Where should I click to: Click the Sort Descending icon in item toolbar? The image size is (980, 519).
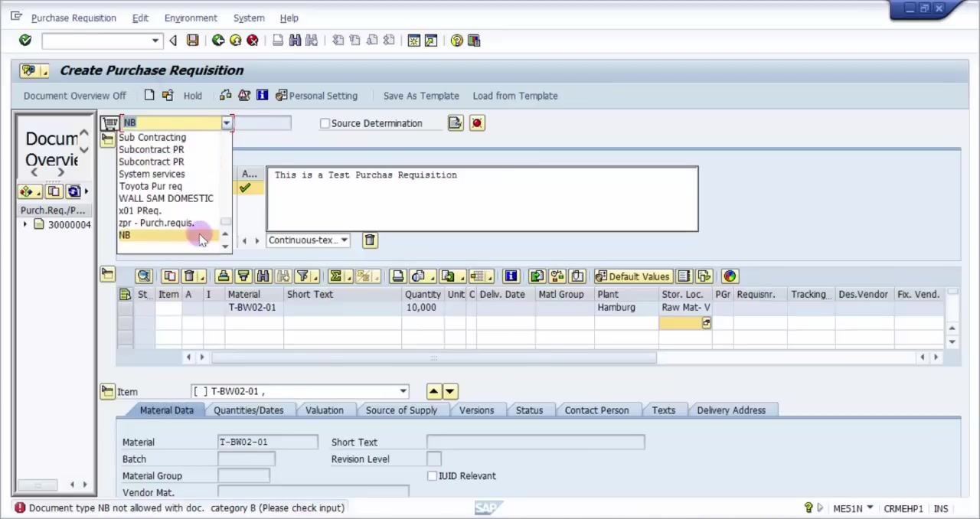tap(243, 276)
